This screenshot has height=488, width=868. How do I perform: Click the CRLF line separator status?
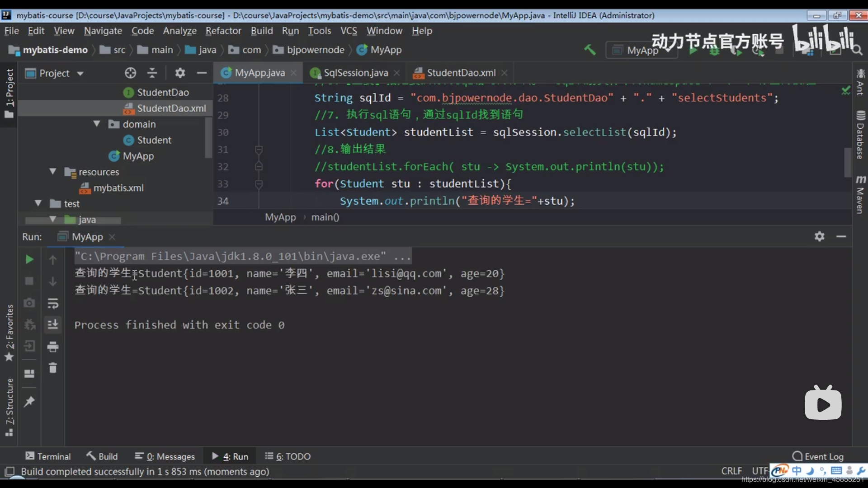(x=731, y=471)
